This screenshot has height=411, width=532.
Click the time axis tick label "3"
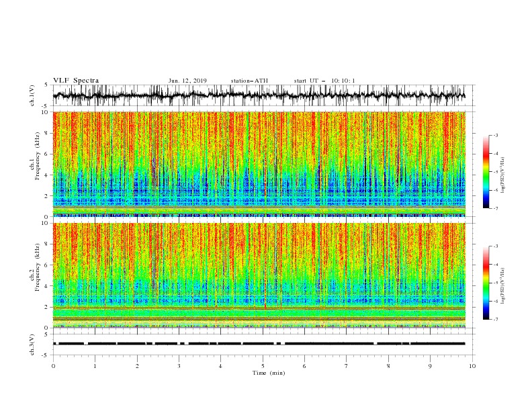pos(179,366)
